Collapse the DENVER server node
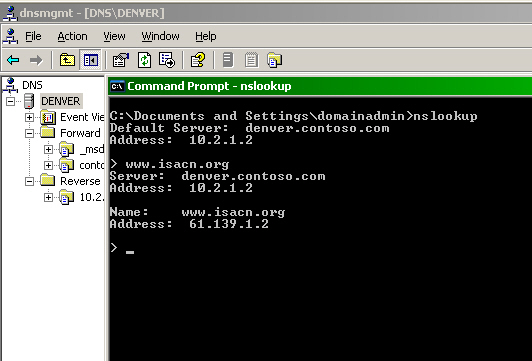532x361 pixels. 11,101
